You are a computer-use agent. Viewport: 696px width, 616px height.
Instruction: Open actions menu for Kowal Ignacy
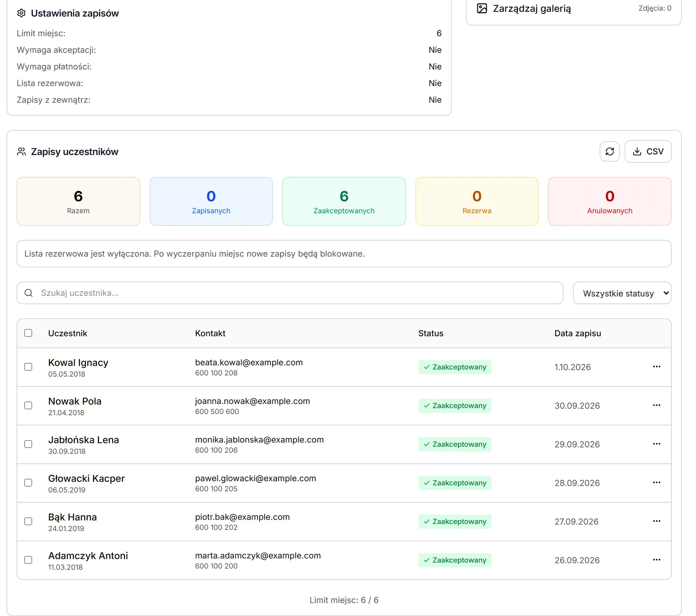tap(656, 367)
